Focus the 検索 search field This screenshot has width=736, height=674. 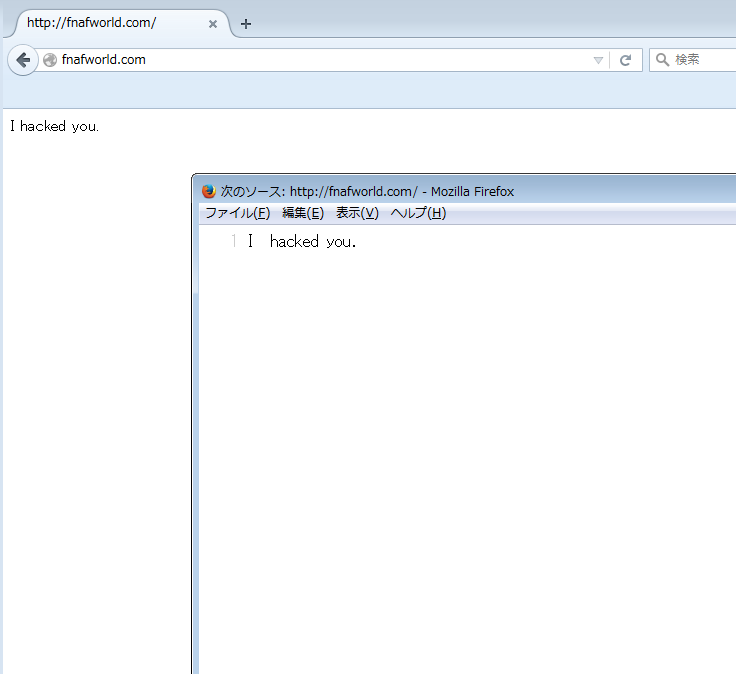pyautogui.click(x=702, y=60)
